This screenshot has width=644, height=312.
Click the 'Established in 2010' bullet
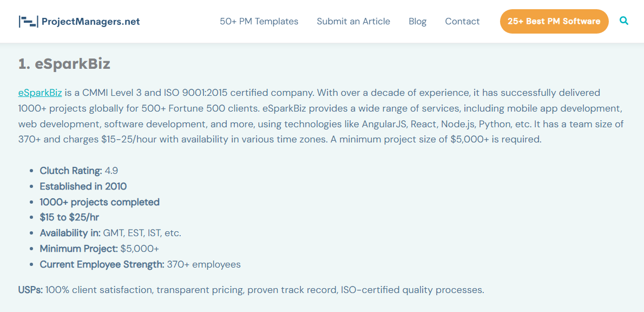coord(83,186)
